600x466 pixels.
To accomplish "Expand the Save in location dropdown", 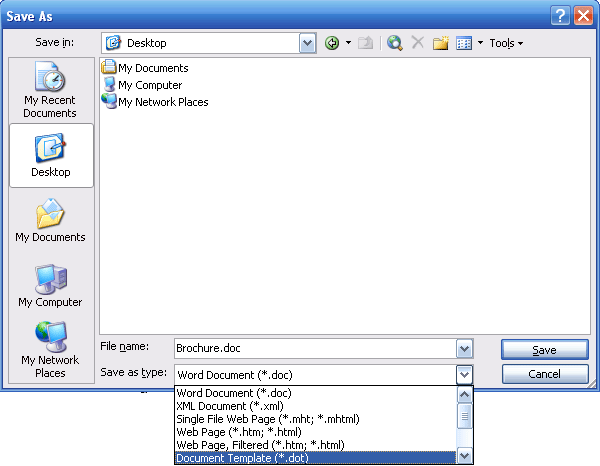I will coord(308,43).
